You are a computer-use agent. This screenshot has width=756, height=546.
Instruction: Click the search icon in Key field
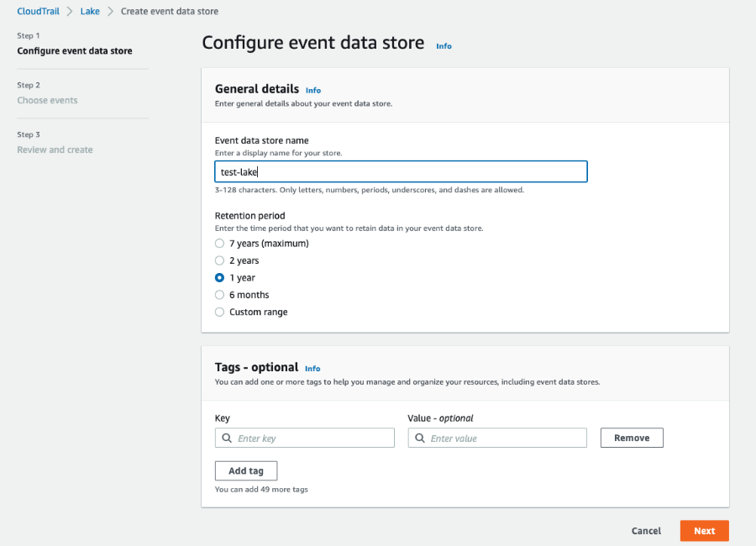[x=227, y=438]
